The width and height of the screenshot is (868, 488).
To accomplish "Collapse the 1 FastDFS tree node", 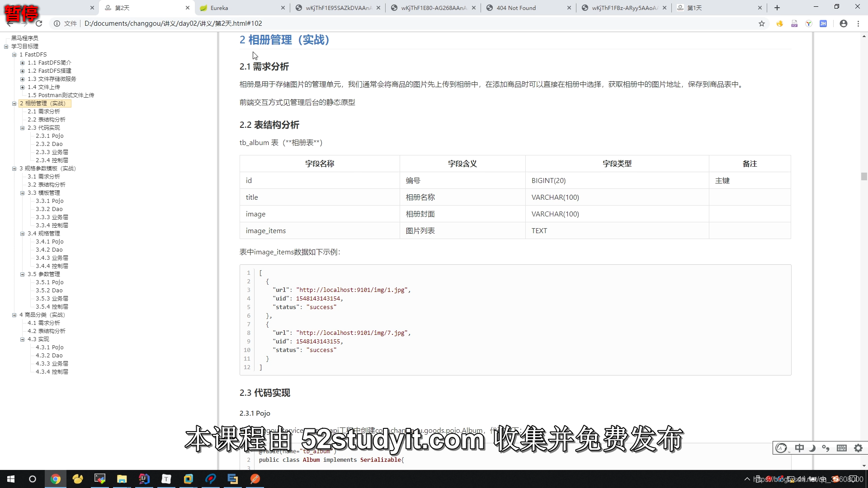I will 14,55.
